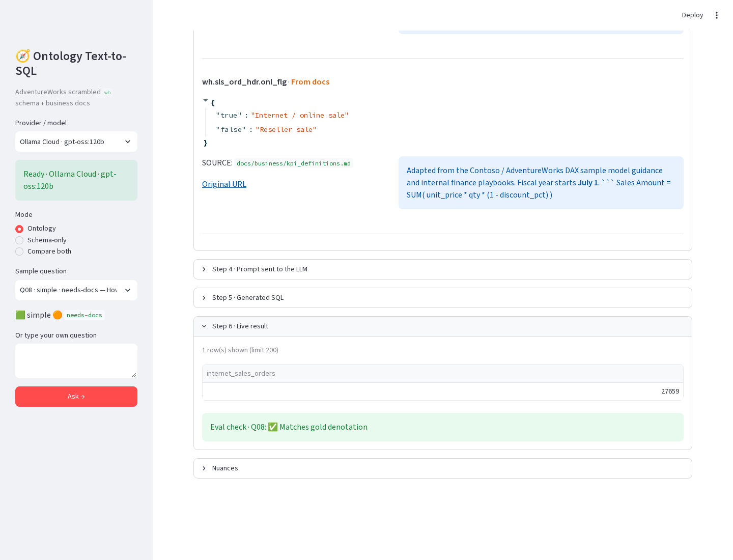
Task: Collapse the JSON tree triangle
Action: (206, 101)
